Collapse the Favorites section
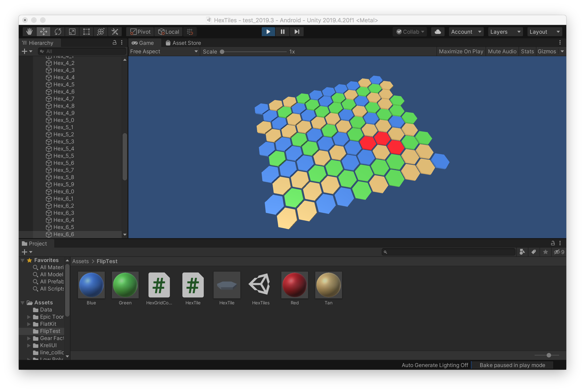 click(23, 260)
